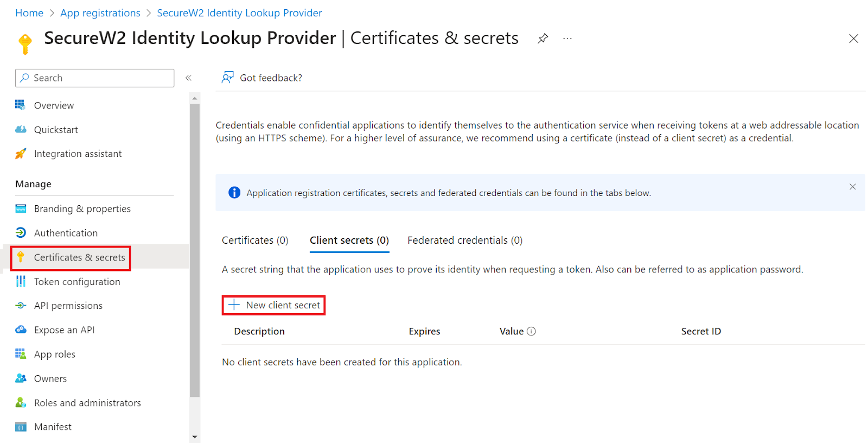Open Token configuration menu item
868x443 pixels.
coord(77,282)
